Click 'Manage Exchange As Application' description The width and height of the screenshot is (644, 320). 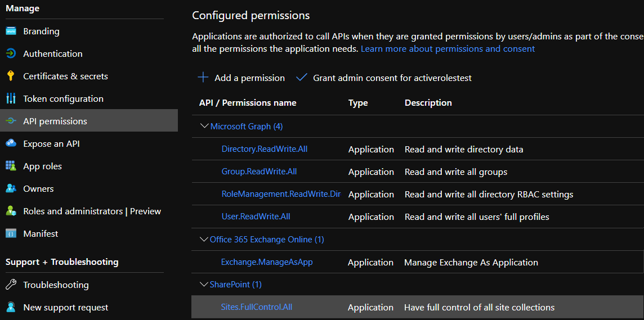coord(471,262)
